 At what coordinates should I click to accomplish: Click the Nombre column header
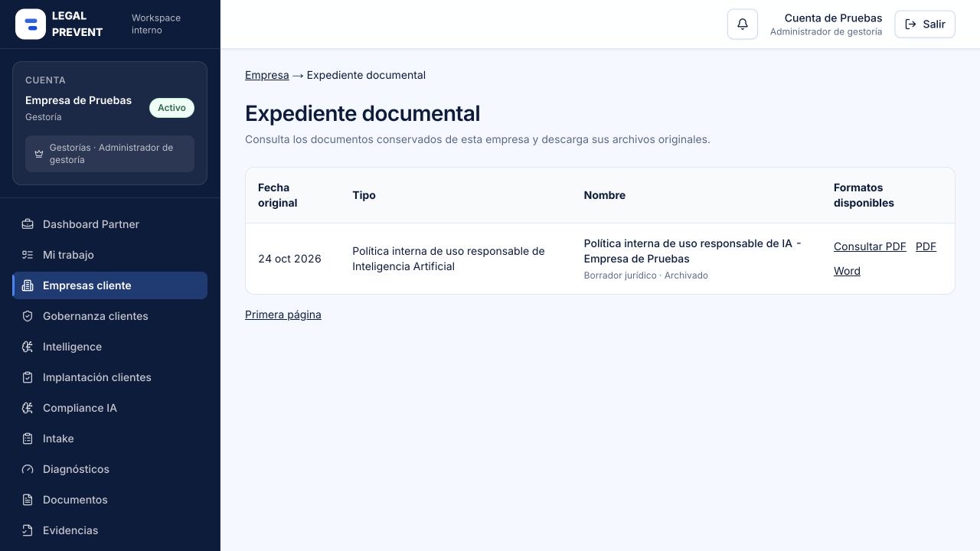tap(605, 195)
